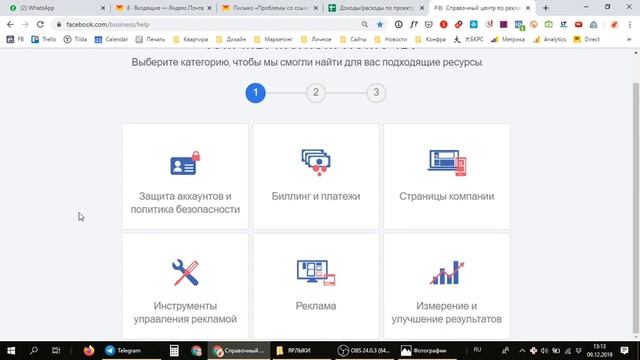
Task: Open the Calendar bookmark
Action: point(111,40)
